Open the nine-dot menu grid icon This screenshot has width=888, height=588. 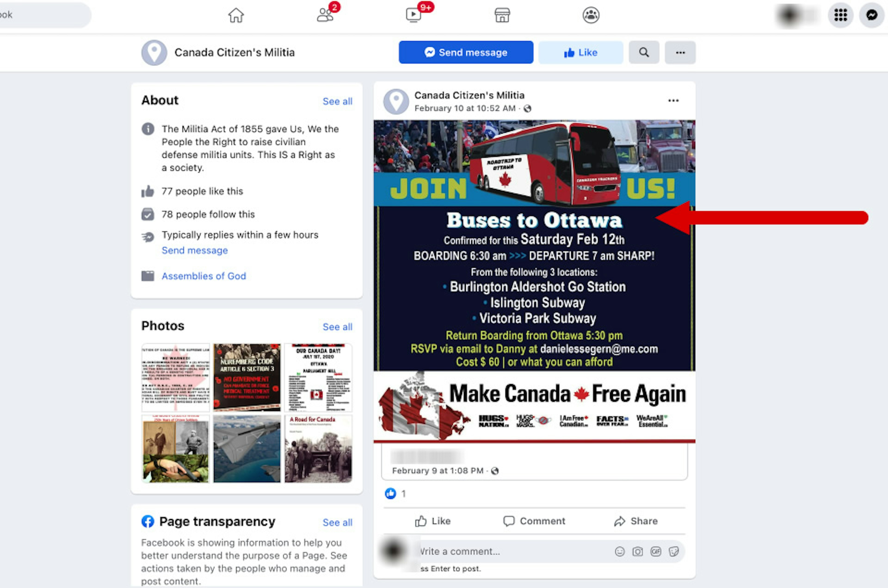click(840, 15)
